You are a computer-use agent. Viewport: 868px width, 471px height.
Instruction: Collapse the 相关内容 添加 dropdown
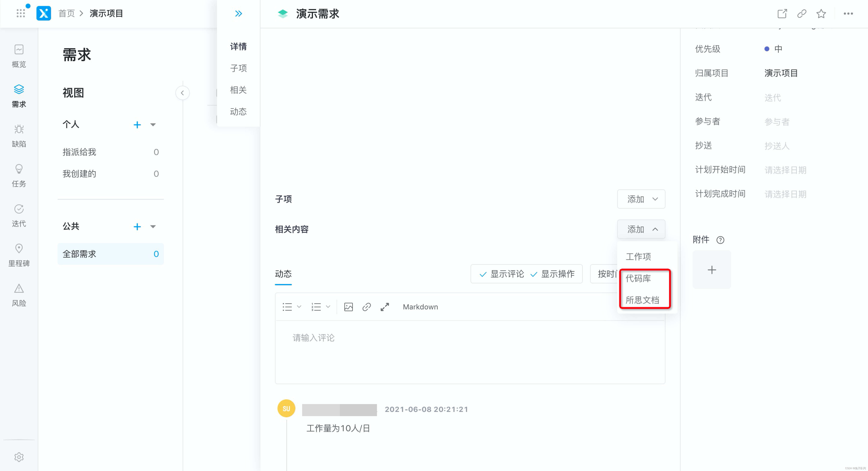(641, 229)
